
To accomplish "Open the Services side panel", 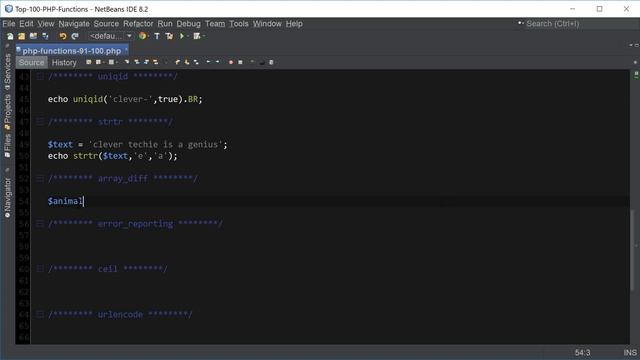I will coord(7,71).
